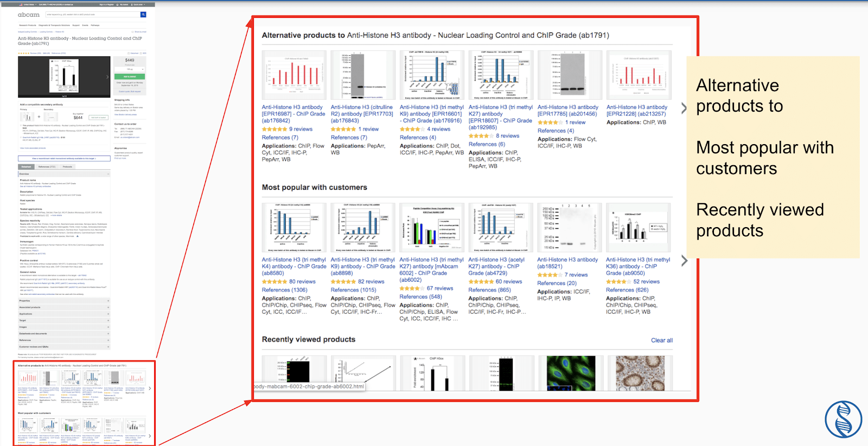Collapse the Overview section

click(64, 174)
